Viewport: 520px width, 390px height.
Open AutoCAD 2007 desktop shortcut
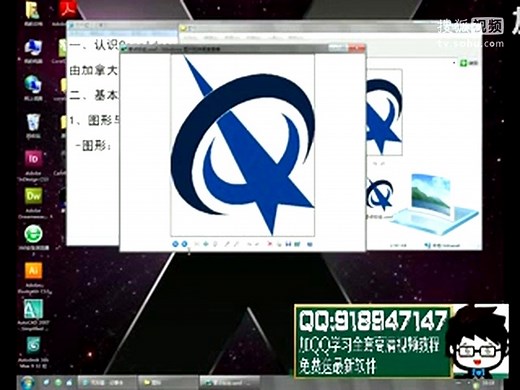click(33, 315)
